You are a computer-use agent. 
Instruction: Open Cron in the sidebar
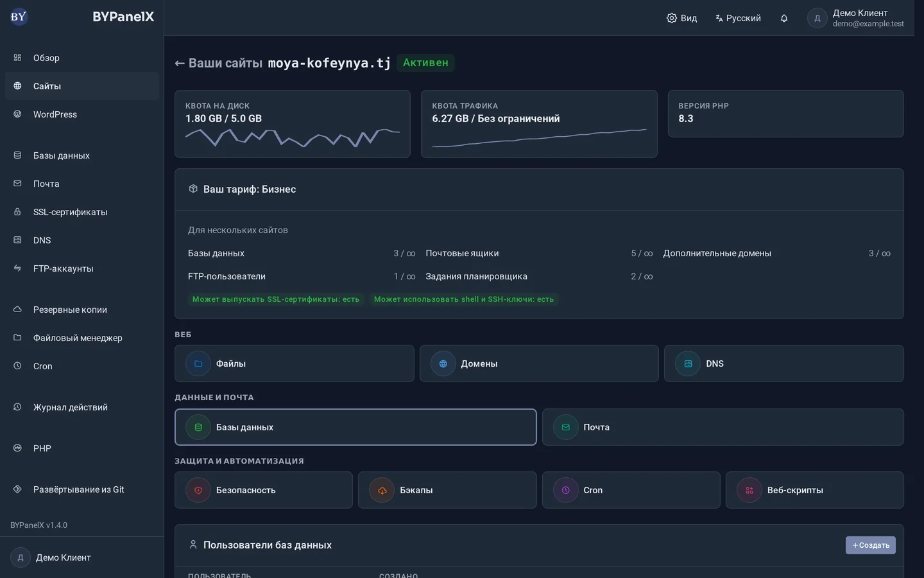82,366
